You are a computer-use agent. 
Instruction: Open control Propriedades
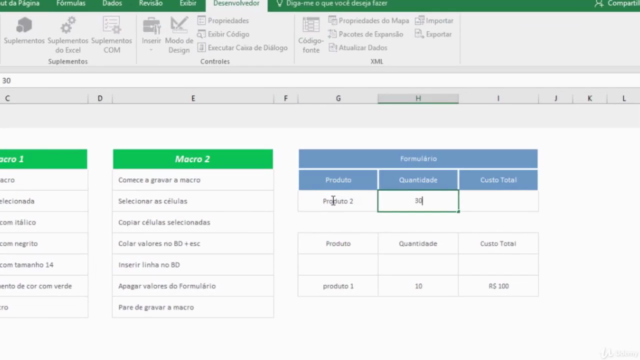click(x=223, y=20)
